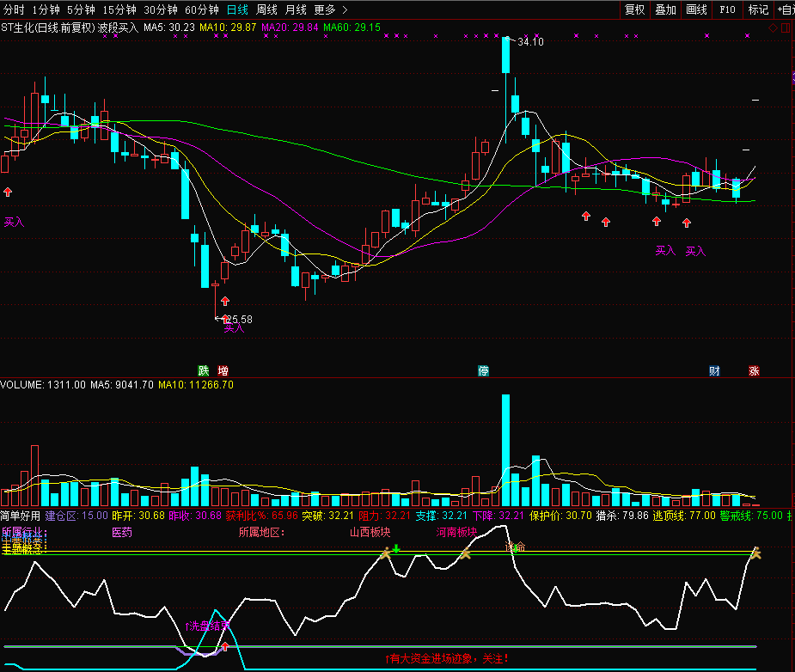Click the 昨收: 30.68 value
795x672 pixels.
point(195,516)
